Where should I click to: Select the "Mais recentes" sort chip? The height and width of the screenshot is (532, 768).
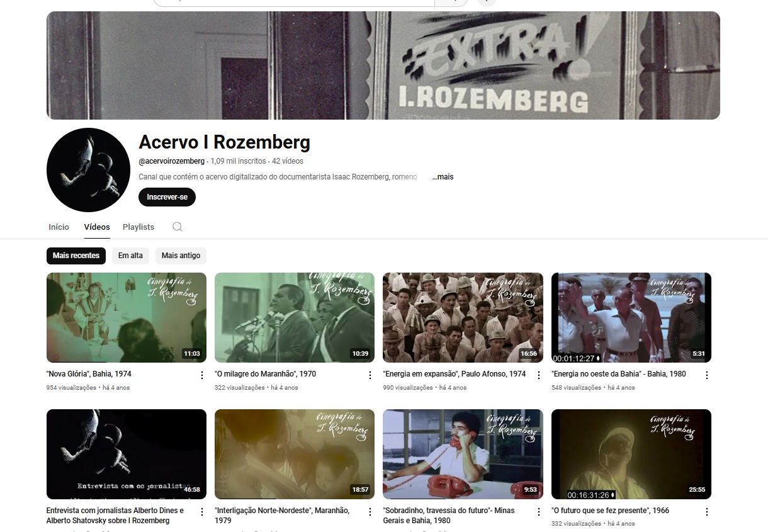coord(76,256)
